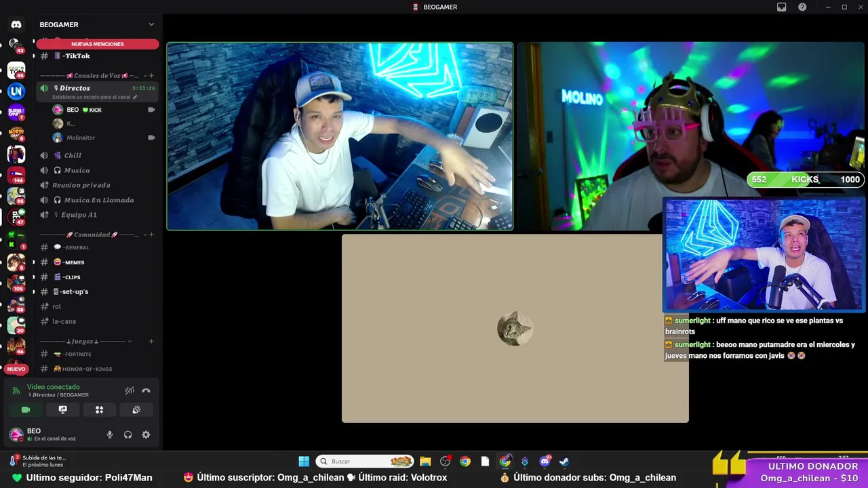This screenshot has width=868, height=488.
Task: Add channel to Juegos category
Action: tap(151, 341)
